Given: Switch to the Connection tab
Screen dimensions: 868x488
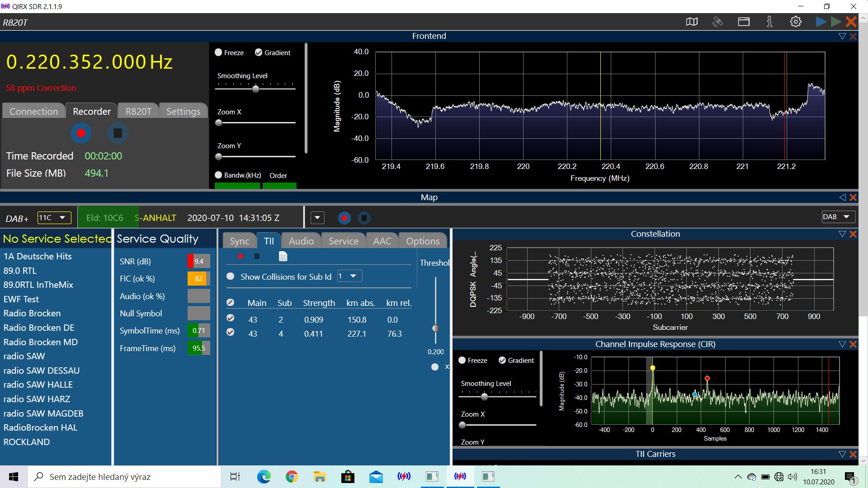Looking at the screenshot, I should 33,111.
